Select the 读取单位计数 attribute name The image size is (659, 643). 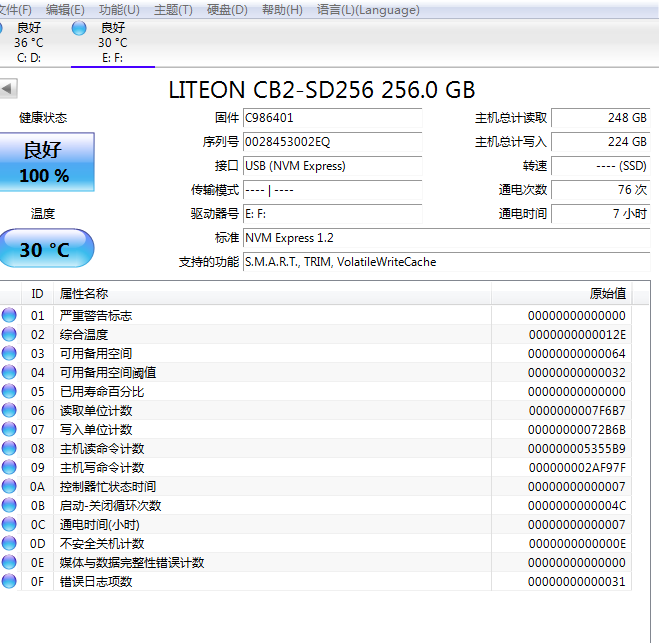click(96, 411)
